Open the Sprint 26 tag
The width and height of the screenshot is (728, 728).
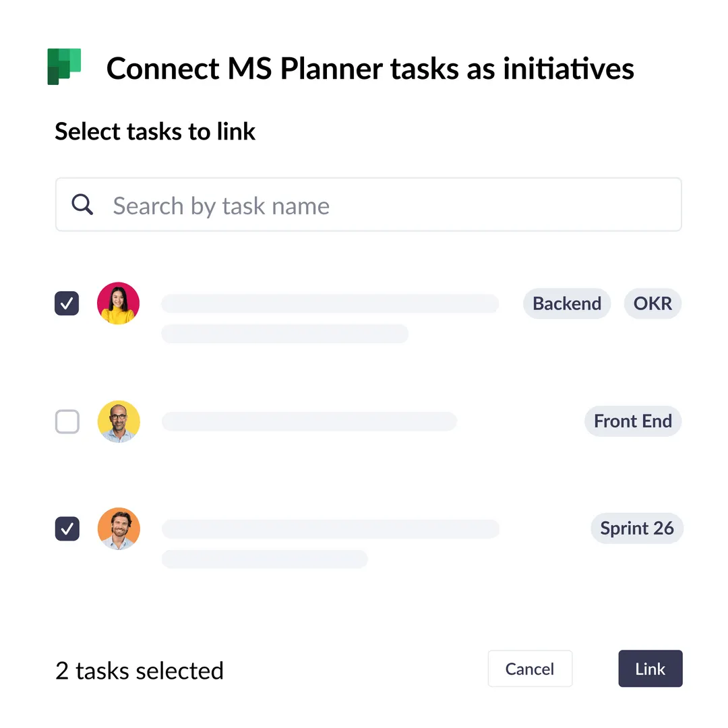[x=637, y=528]
